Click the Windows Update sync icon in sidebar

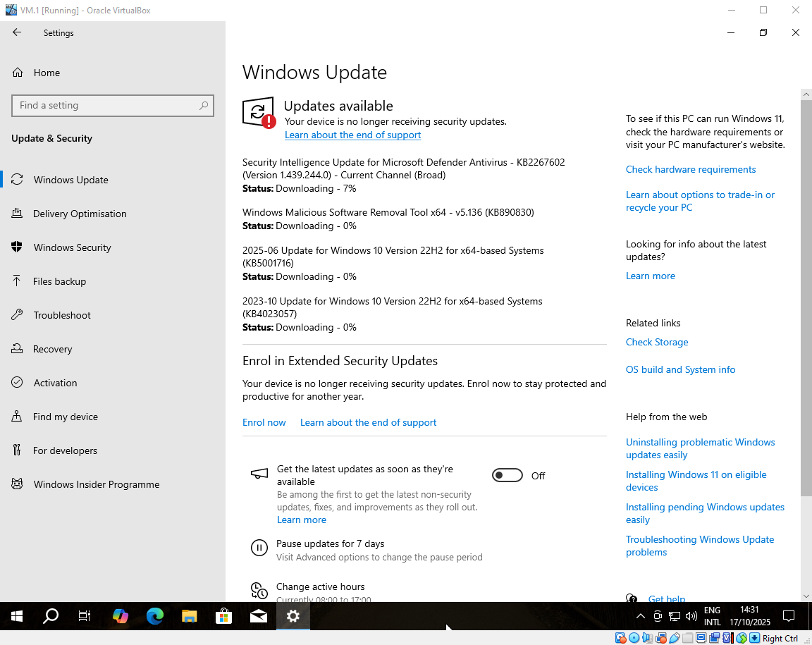(x=17, y=179)
